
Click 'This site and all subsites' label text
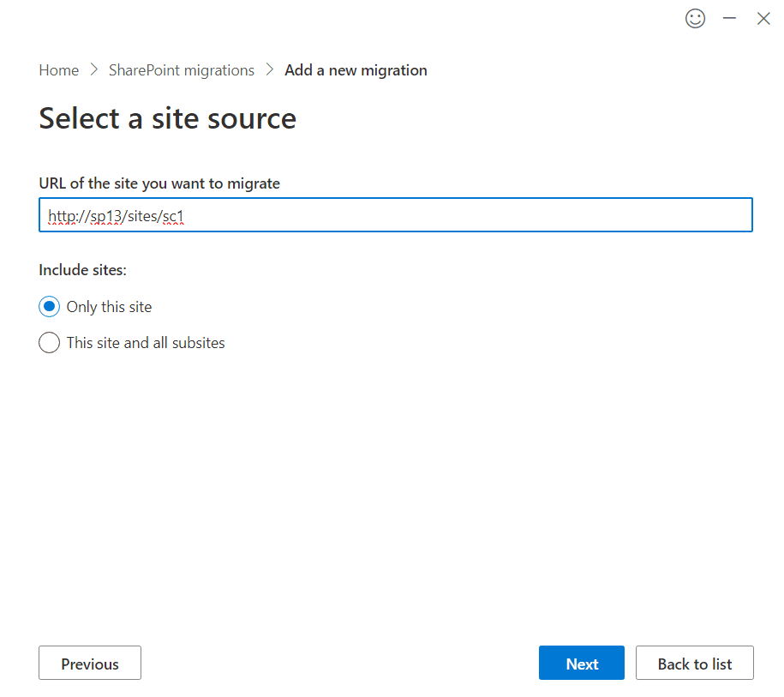(146, 343)
